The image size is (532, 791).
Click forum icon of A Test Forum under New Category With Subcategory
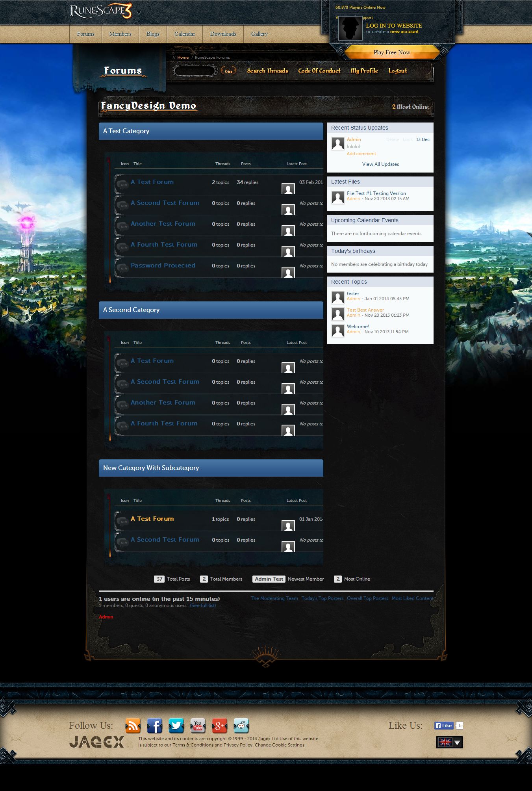pyautogui.click(x=122, y=521)
